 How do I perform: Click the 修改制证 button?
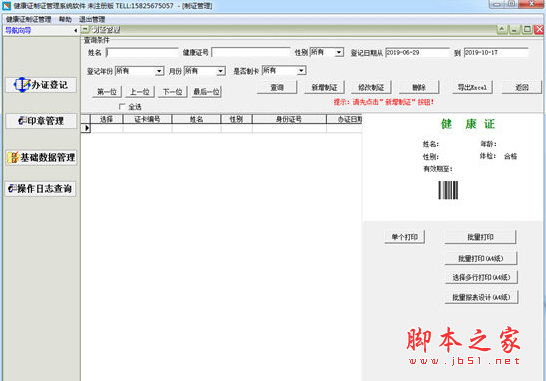coord(371,87)
